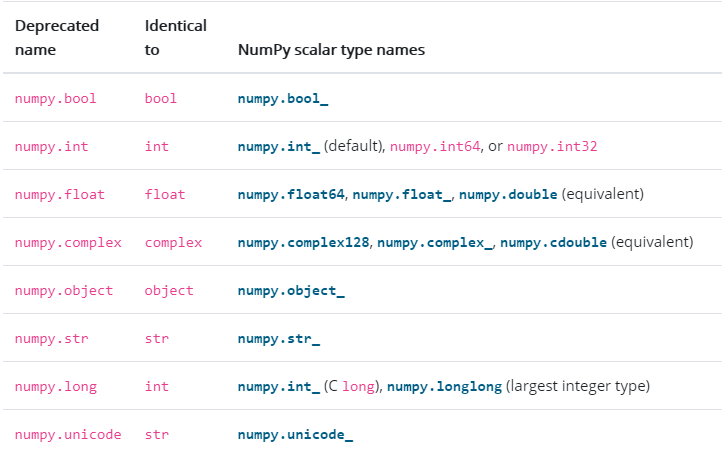This screenshot has height=453, width=724.
Task: Open the numpy.unicode_ link
Action: coord(296,435)
